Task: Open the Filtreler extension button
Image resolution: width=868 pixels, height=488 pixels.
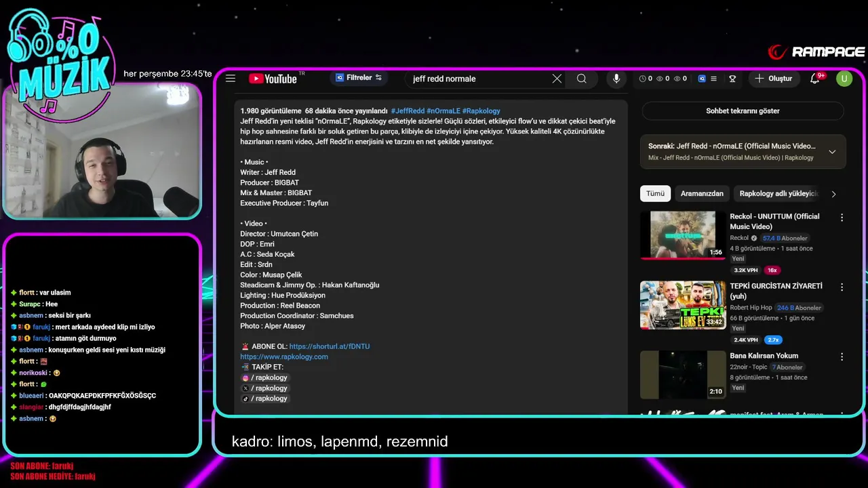Action: point(359,78)
